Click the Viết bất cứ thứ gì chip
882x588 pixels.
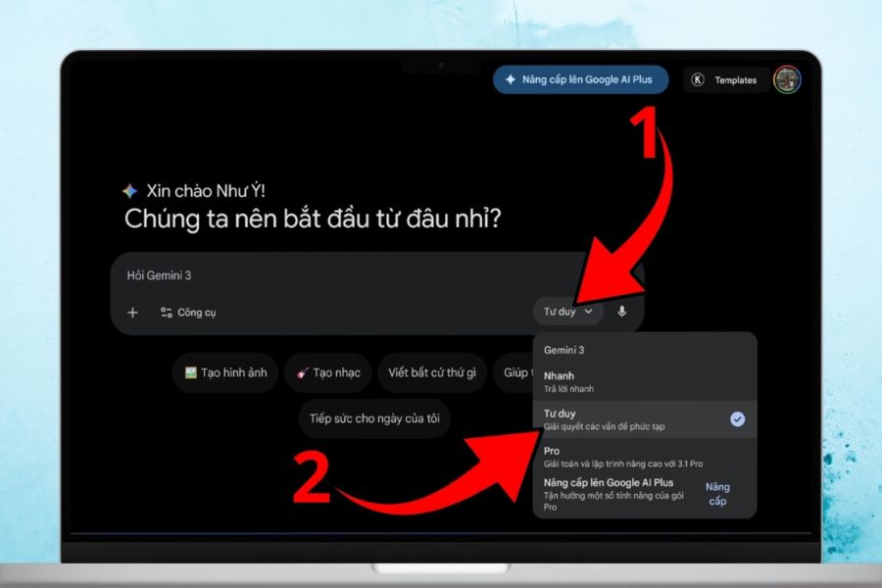click(x=431, y=372)
